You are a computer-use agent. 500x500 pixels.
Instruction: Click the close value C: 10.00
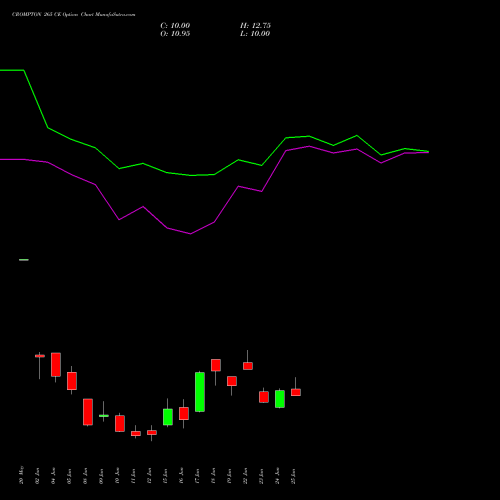pyautogui.click(x=175, y=26)
